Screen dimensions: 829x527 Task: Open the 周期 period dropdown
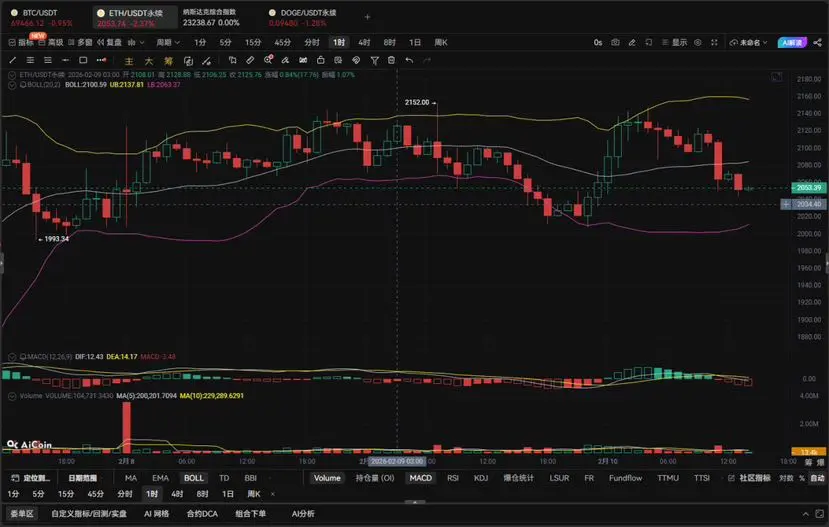(x=168, y=42)
